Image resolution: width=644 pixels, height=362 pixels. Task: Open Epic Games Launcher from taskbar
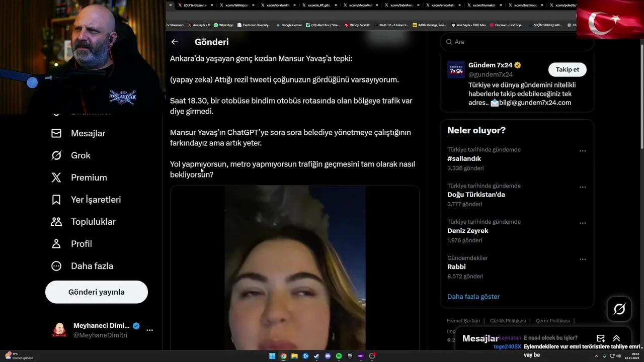(x=350, y=356)
